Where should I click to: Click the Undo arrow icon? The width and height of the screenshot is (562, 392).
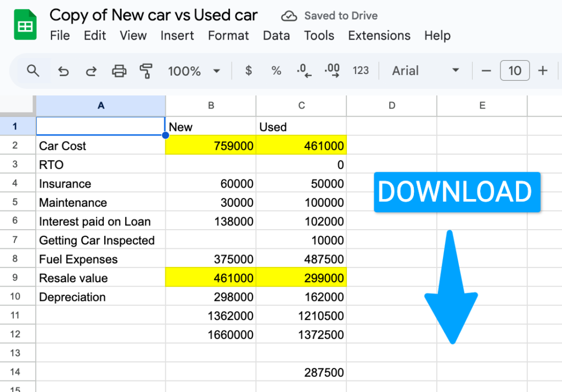click(64, 71)
